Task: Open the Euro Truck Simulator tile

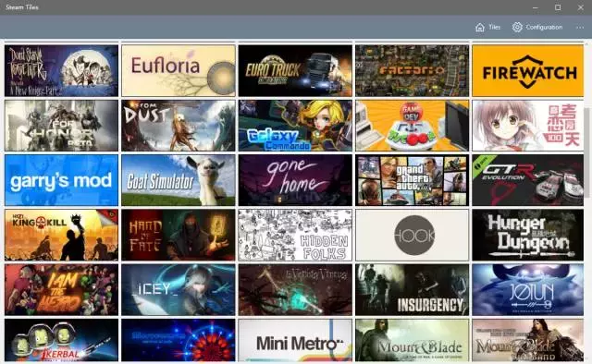Action: click(x=295, y=71)
